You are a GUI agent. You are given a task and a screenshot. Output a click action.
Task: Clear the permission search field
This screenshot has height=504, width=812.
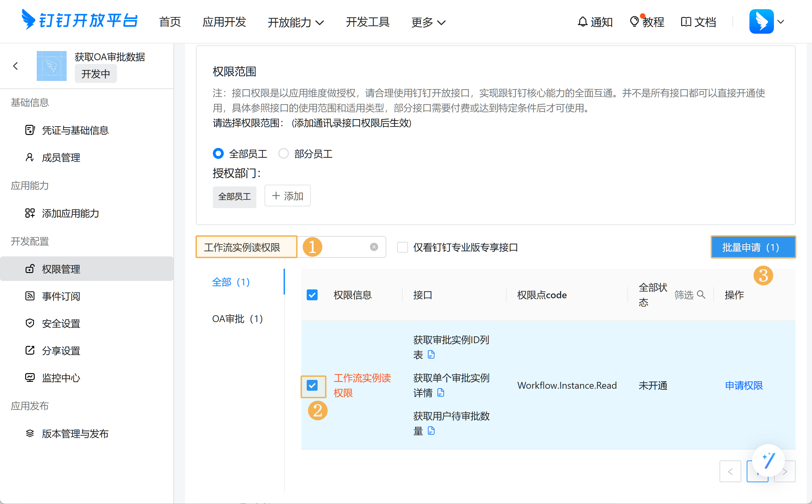pyautogui.click(x=374, y=247)
